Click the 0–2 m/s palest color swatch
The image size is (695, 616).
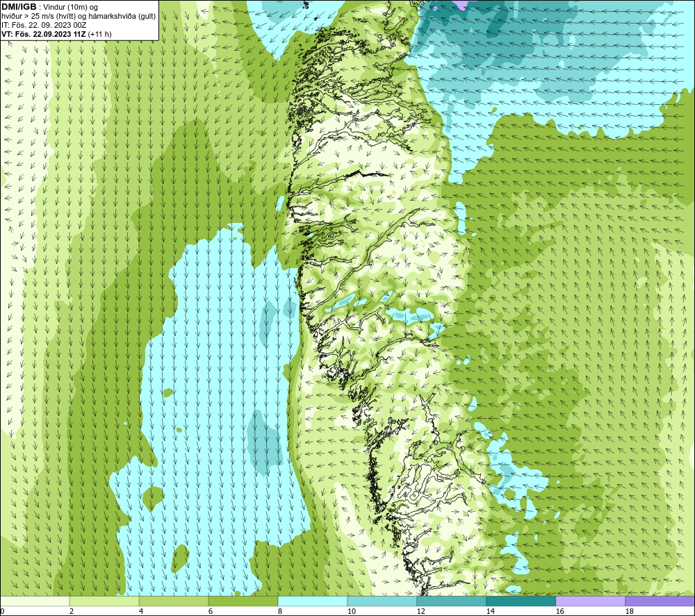click(x=35, y=601)
